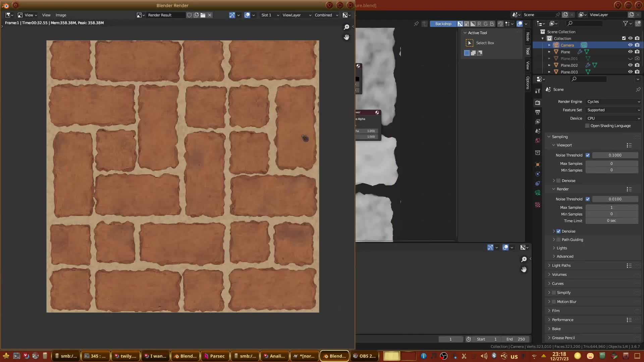
Task: Open the Texture properties tab
Action: point(538,205)
